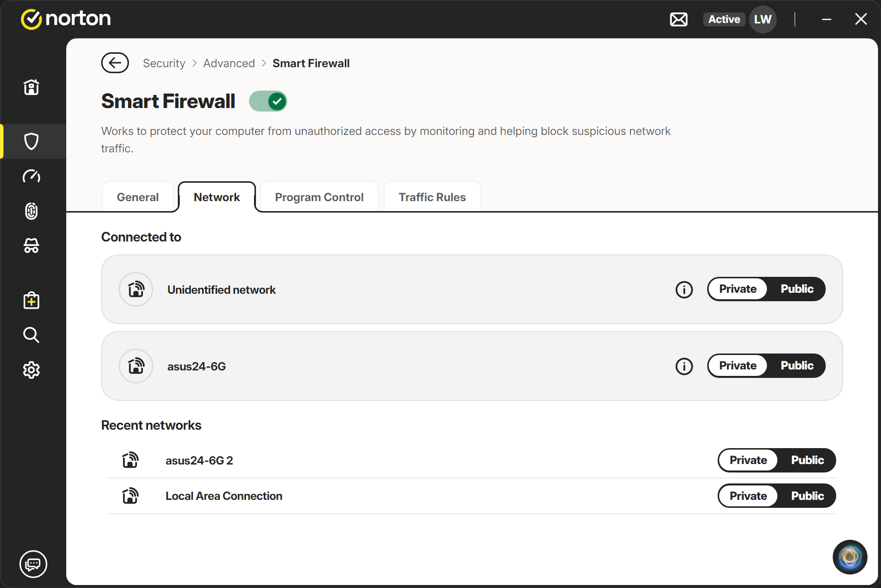Go back using the arrow button

(x=115, y=63)
